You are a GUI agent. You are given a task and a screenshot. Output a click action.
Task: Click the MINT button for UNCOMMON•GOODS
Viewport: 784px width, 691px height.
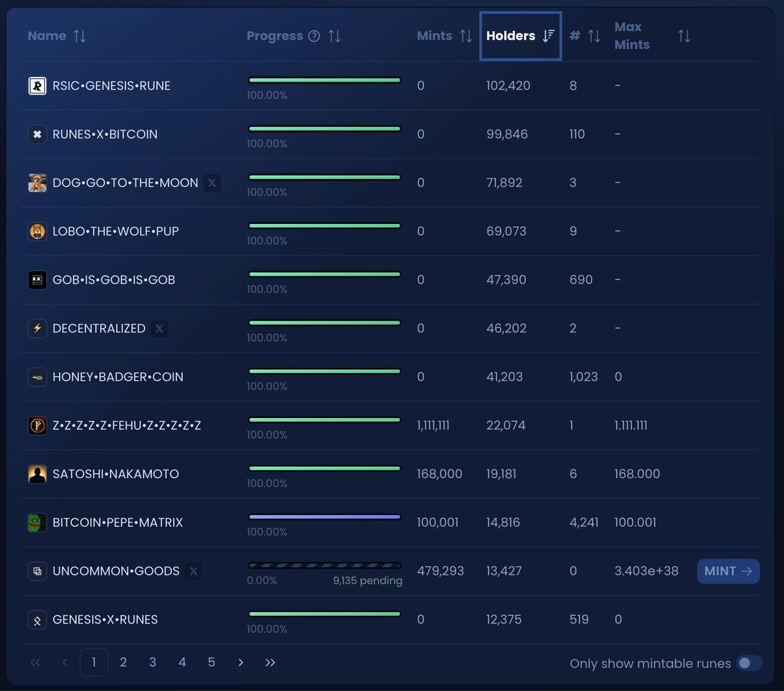coord(728,571)
